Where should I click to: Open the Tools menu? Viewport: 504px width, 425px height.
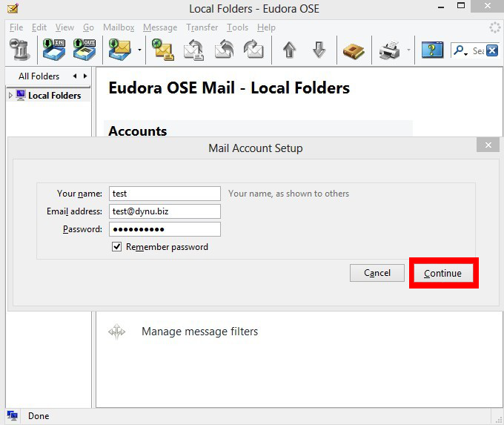point(237,27)
